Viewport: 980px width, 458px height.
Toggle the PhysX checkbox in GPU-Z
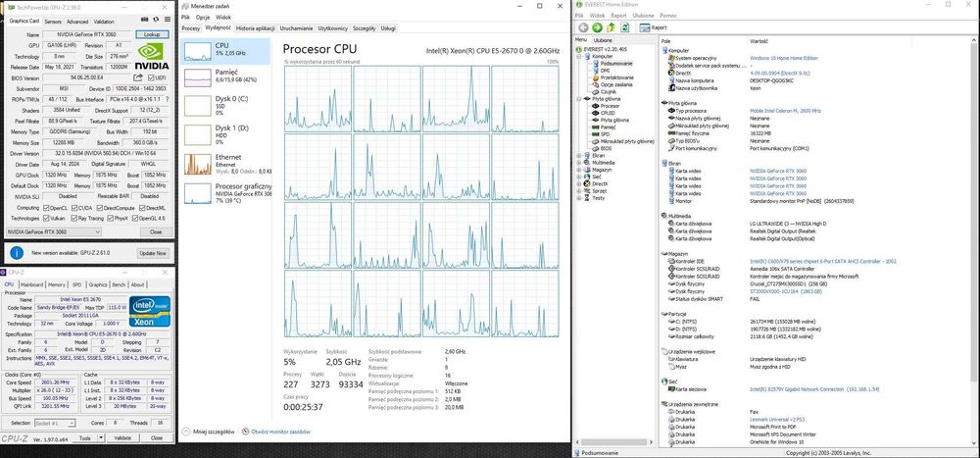[x=110, y=218]
